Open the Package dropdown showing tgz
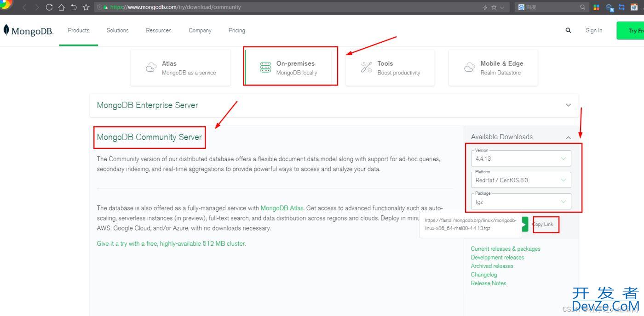 pyautogui.click(x=521, y=202)
